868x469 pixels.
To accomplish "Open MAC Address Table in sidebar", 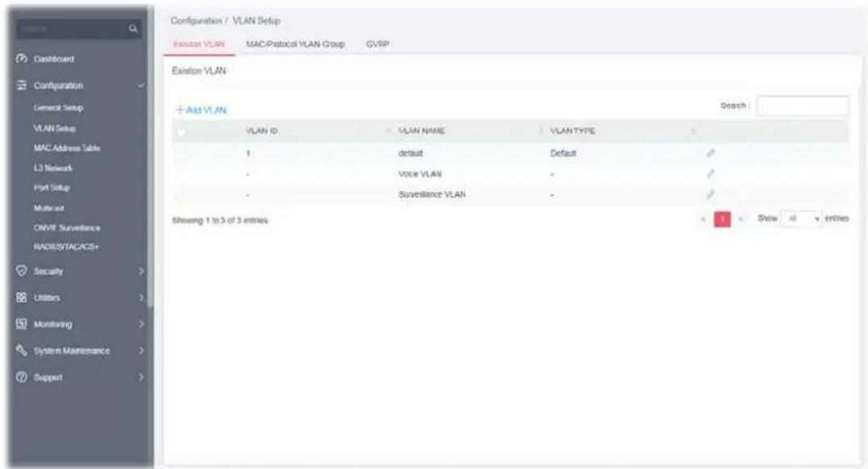I will pos(67,149).
